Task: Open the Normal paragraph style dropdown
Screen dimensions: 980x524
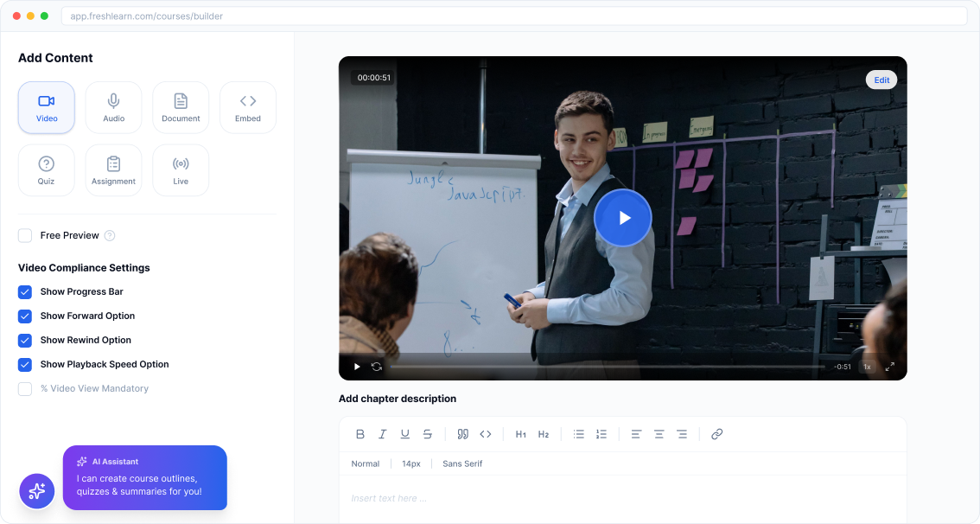Action: (365, 464)
